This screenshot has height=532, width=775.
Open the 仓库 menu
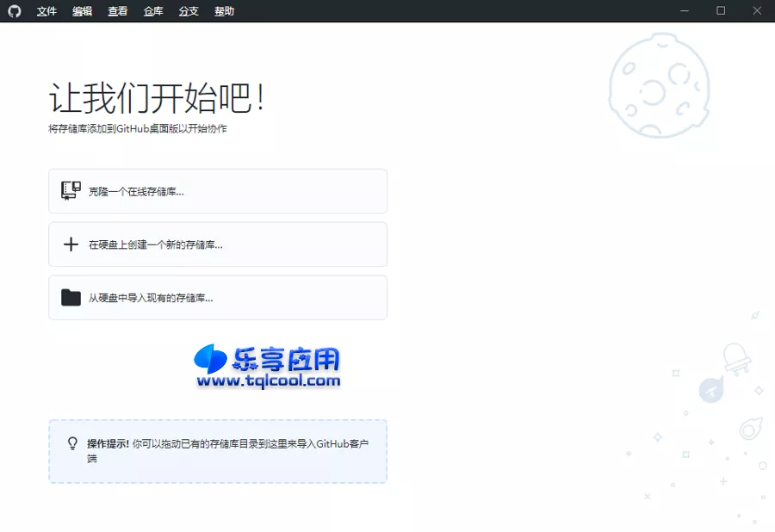pos(152,11)
